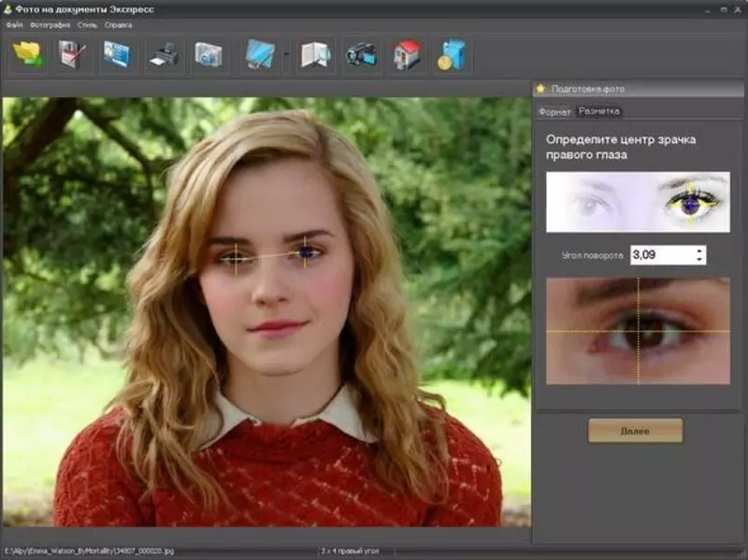The width and height of the screenshot is (748, 560).
Task: Open the Стиль menu
Action: [86, 25]
